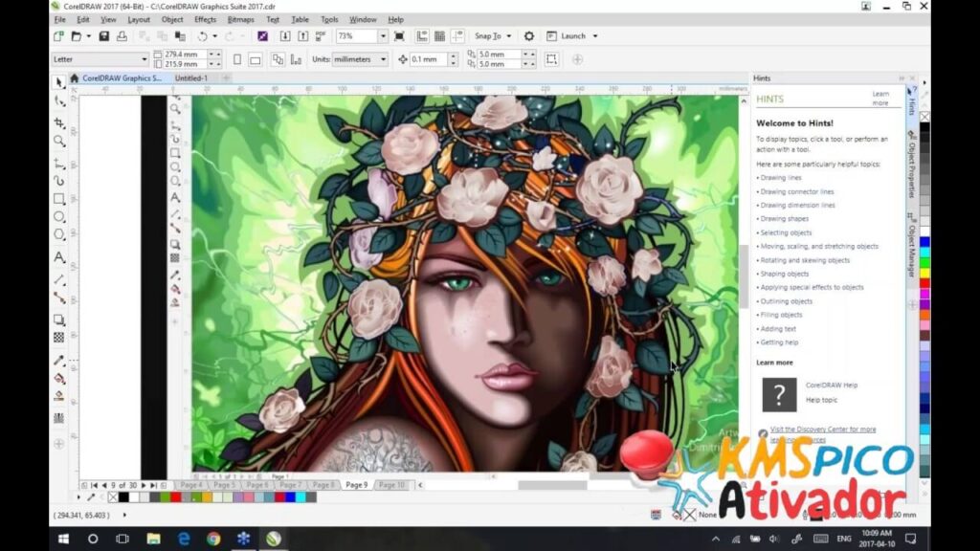Set page orientation to Portrait
The image size is (980, 551).
click(237, 59)
